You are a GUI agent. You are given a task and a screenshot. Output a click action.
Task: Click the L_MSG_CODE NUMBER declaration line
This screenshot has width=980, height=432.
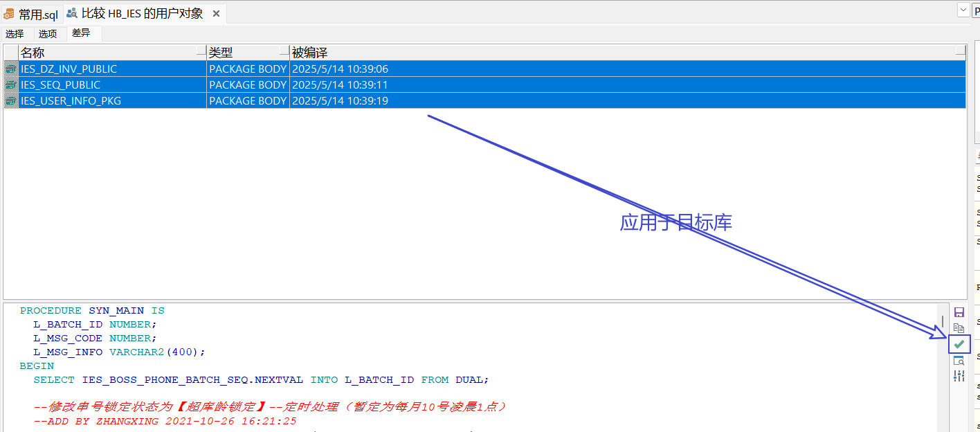pyautogui.click(x=95, y=338)
